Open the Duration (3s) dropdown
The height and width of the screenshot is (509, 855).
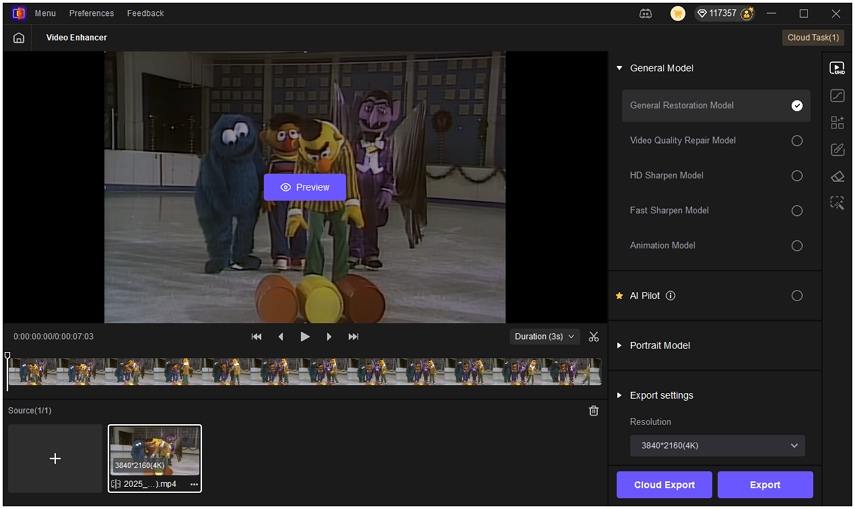[x=544, y=337]
